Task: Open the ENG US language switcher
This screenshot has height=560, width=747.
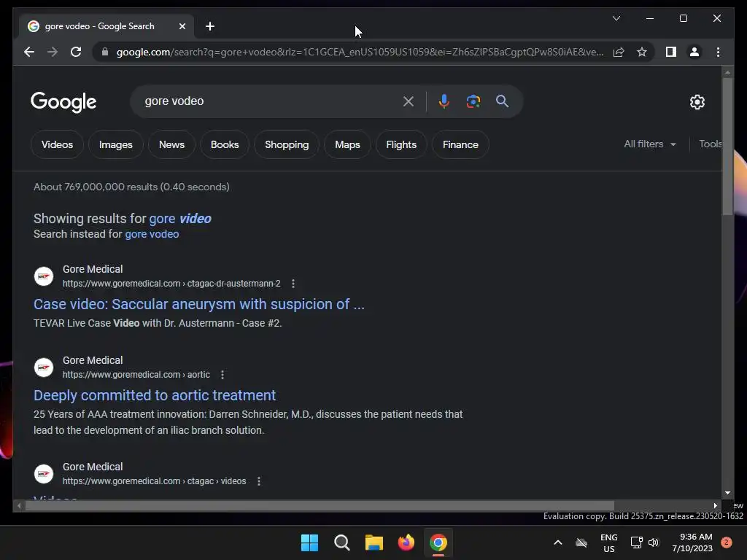Action: 609,542
